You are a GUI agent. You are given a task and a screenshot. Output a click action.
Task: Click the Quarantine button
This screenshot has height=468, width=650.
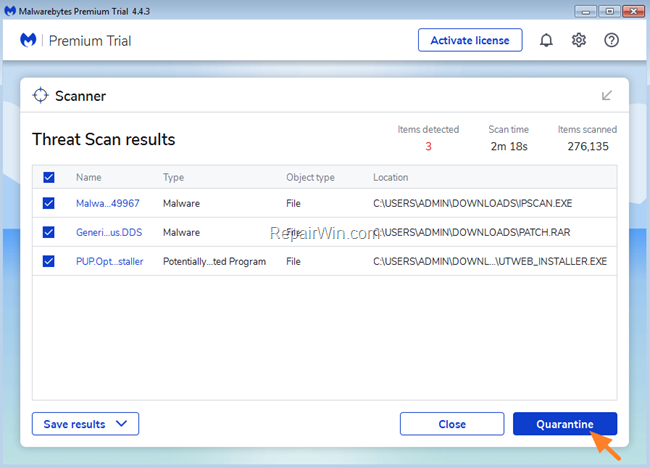pyautogui.click(x=565, y=424)
